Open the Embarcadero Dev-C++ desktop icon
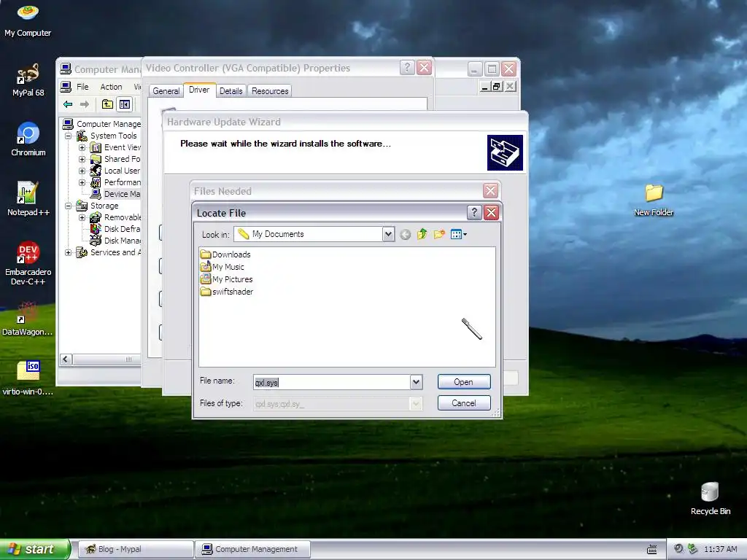Viewport: 747px width, 560px height. coord(28,263)
